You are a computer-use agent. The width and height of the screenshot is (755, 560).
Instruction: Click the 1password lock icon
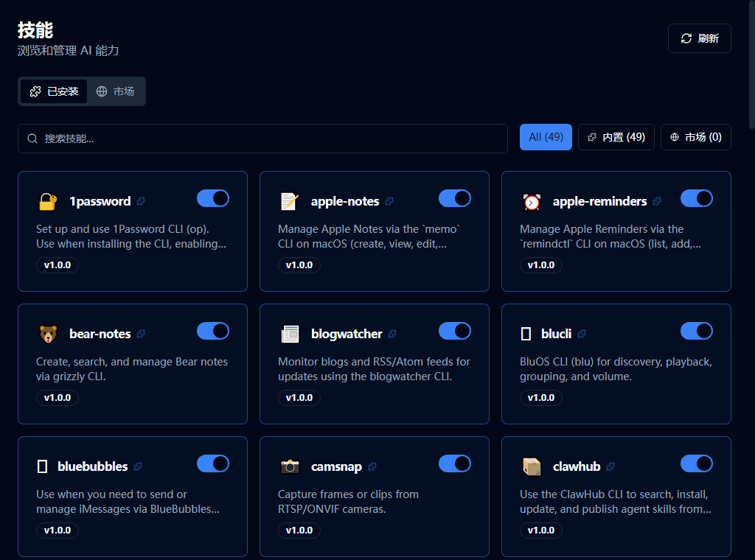(x=47, y=202)
